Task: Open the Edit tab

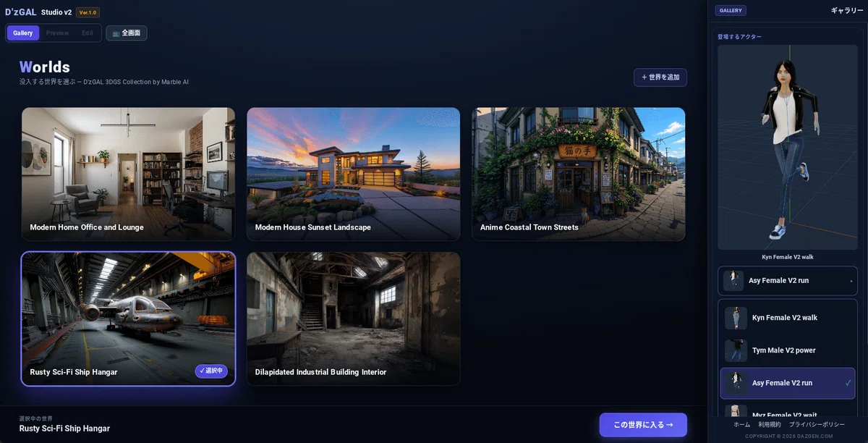Action: coord(87,33)
